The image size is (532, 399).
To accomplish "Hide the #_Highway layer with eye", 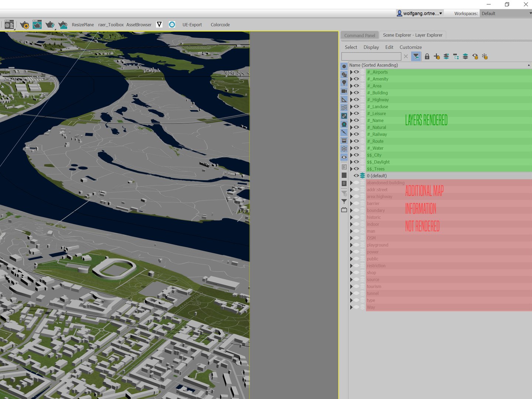I will tap(357, 100).
